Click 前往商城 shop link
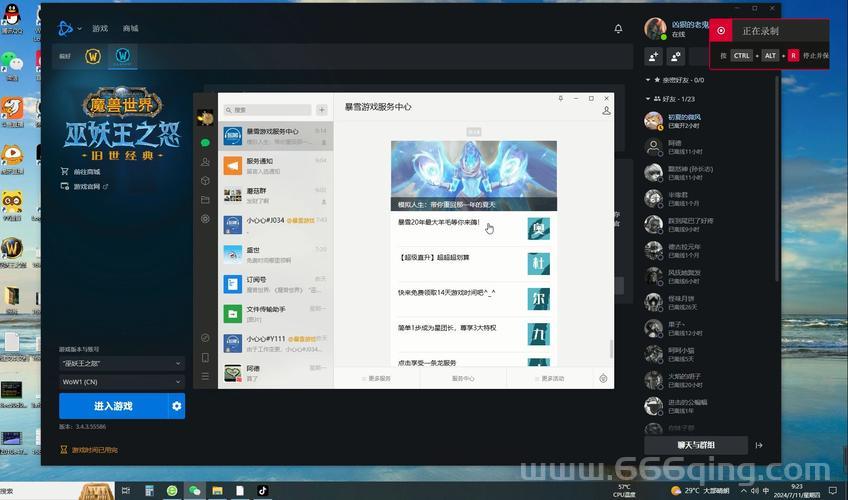The height and width of the screenshot is (500, 848). coord(81,171)
